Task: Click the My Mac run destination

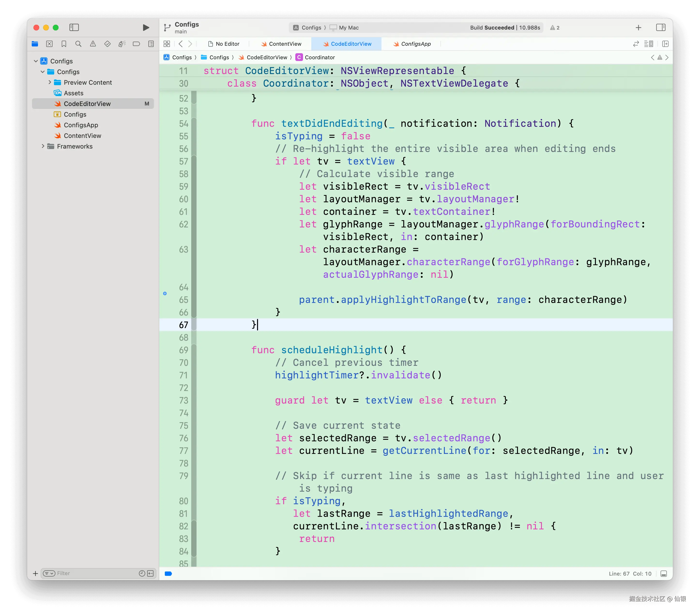Action: coord(348,27)
